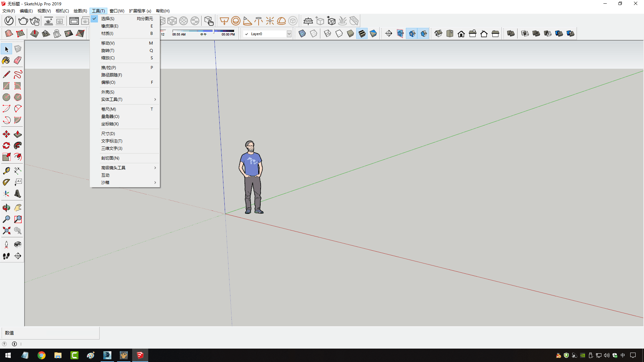Image resolution: width=644 pixels, height=362 pixels.
Task: Activate the Push/Pull tool icon
Action: pyautogui.click(x=18, y=134)
